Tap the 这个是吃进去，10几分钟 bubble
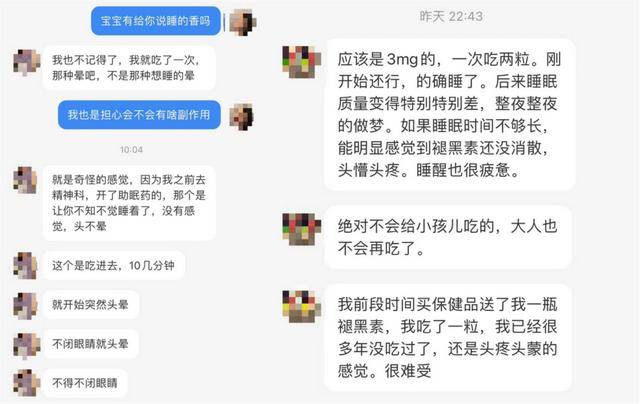Image resolution: width=640 pixels, height=404 pixels. (113, 266)
